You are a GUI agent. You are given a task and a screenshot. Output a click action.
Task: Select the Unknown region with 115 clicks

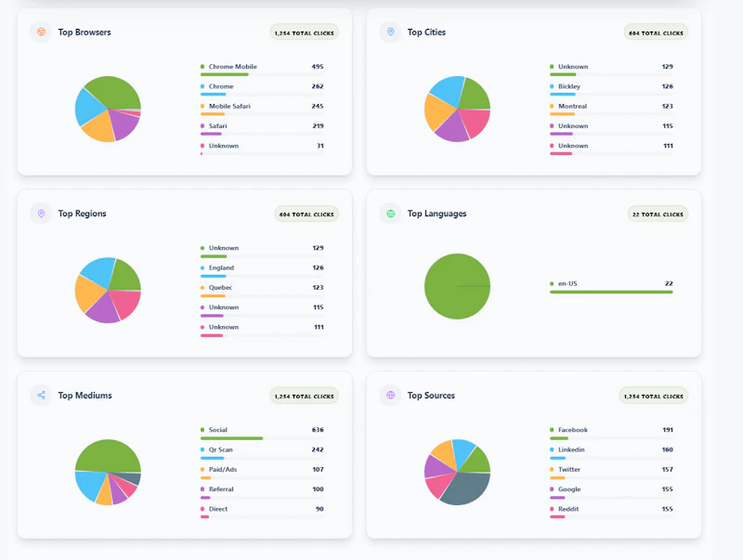[262, 311]
